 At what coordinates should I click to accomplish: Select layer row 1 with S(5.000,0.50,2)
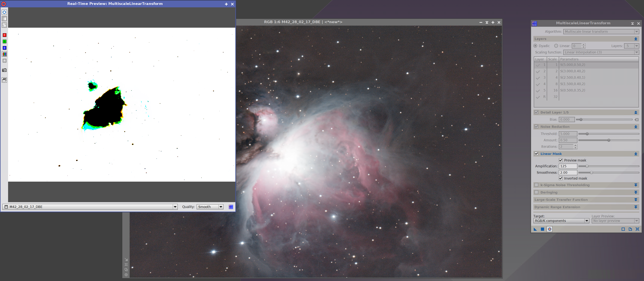point(586,65)
